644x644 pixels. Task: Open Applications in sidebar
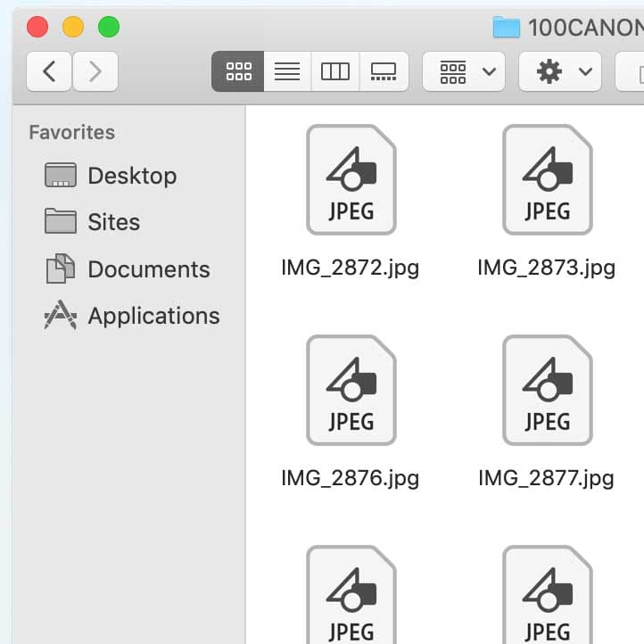132,316
